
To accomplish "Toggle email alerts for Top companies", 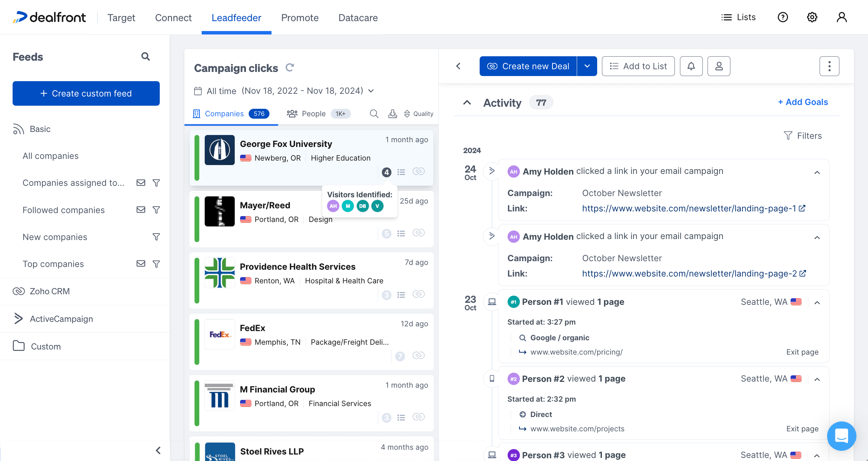I will 141,264.
